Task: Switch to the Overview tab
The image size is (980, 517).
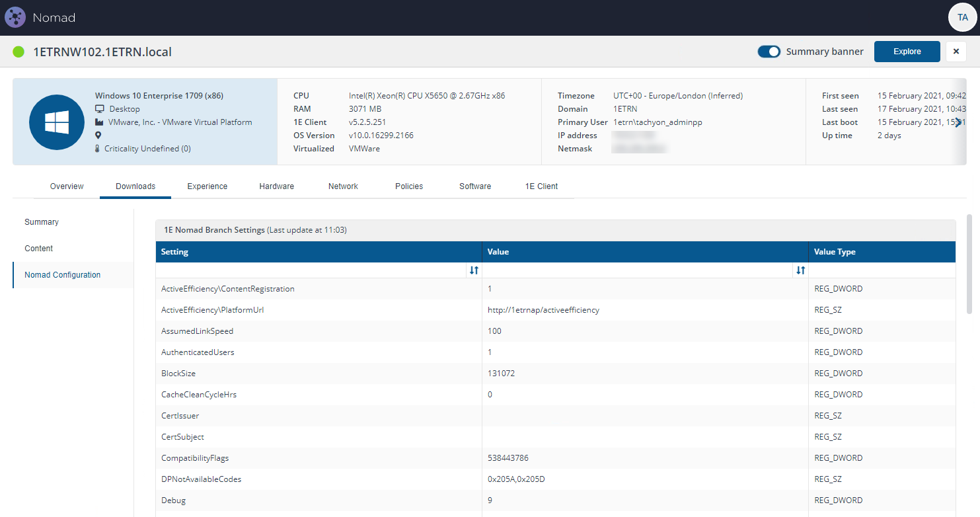Action: pyautogui.click(x=67, y=186)
